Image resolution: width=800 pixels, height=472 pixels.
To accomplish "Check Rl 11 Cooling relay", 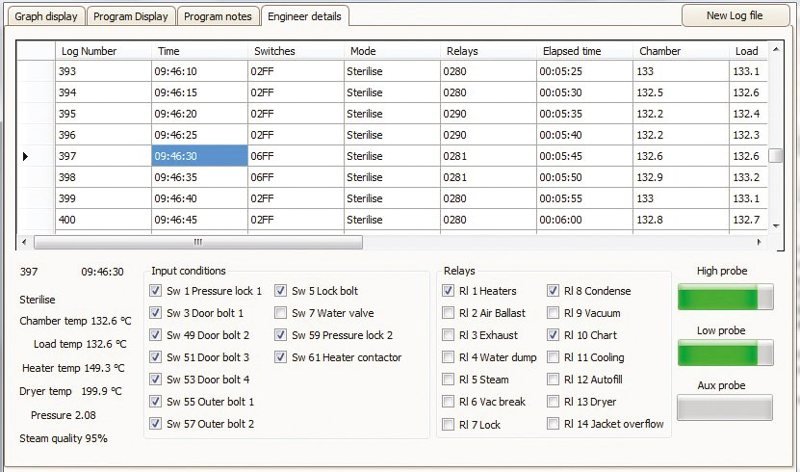I will [553, 357].
